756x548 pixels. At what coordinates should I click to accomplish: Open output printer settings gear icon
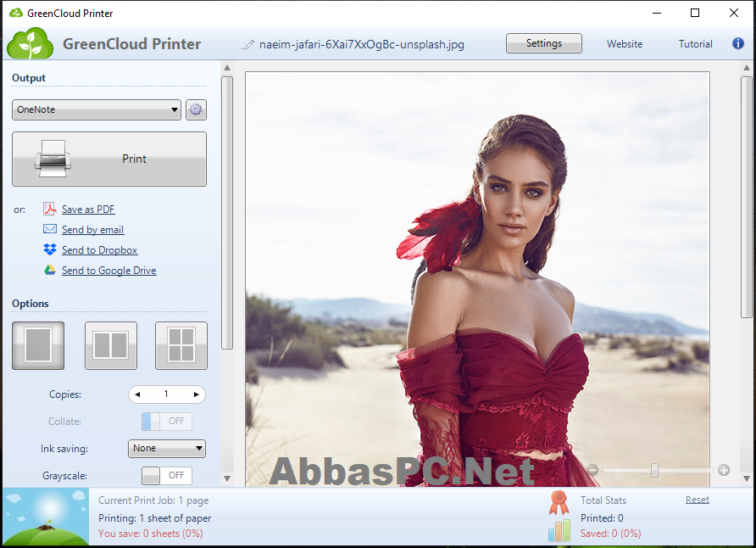(x=196, y=110)
